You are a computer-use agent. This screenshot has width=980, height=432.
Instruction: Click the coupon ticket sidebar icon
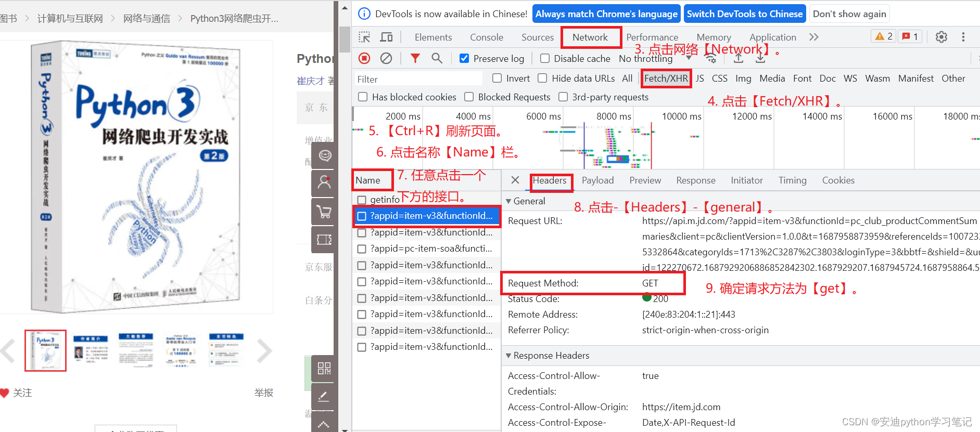point(325,240)
